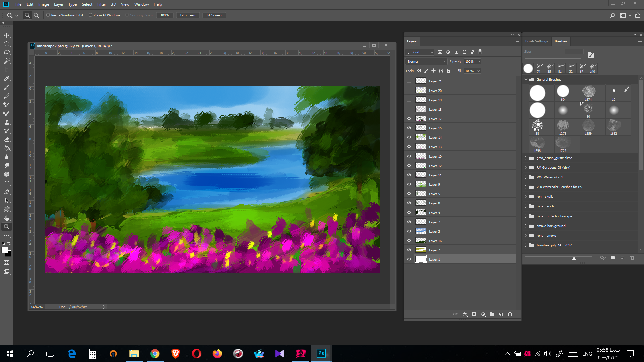Click the Fit Screen button
Image resolution: width=644 pixels, height=362 pixels.
point(188,15)
